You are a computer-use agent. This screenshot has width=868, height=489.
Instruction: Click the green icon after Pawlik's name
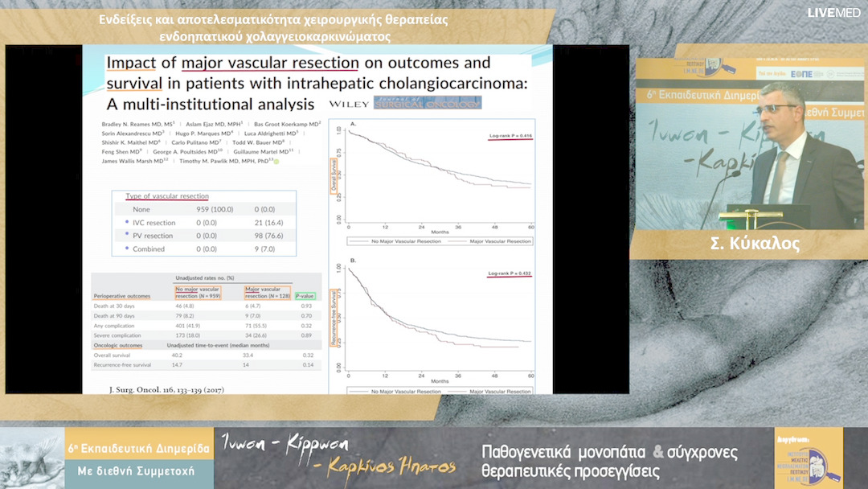coord(276,162)
